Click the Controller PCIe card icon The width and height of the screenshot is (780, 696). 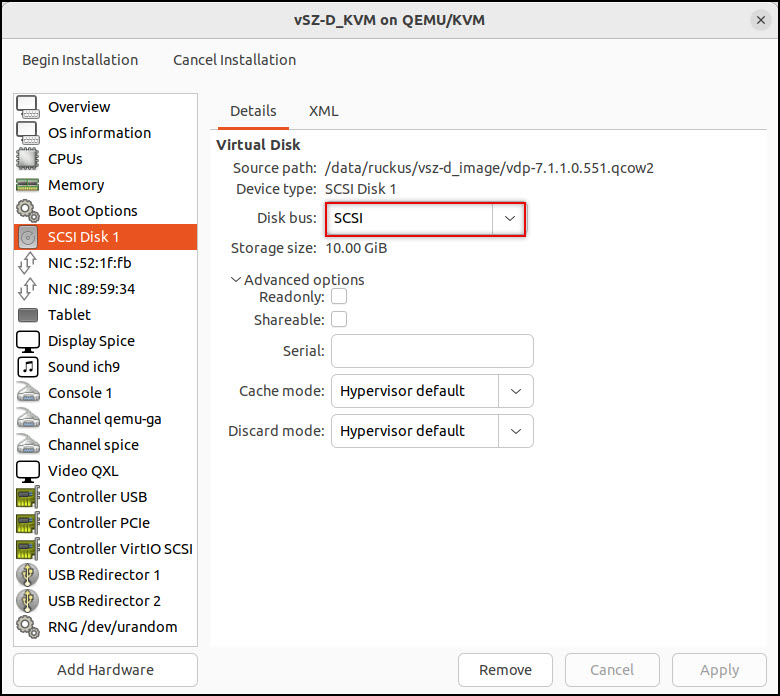point(28,523)
